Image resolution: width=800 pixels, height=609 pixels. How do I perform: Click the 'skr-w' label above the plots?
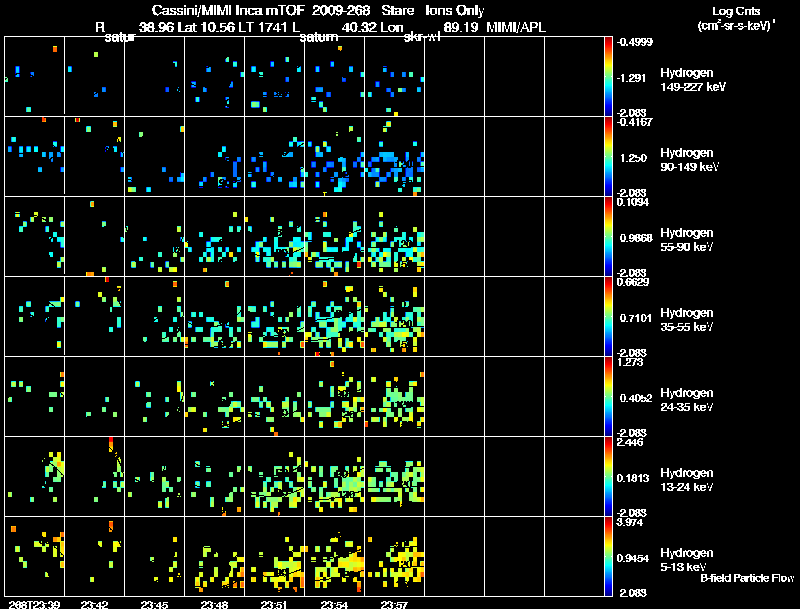421,38
